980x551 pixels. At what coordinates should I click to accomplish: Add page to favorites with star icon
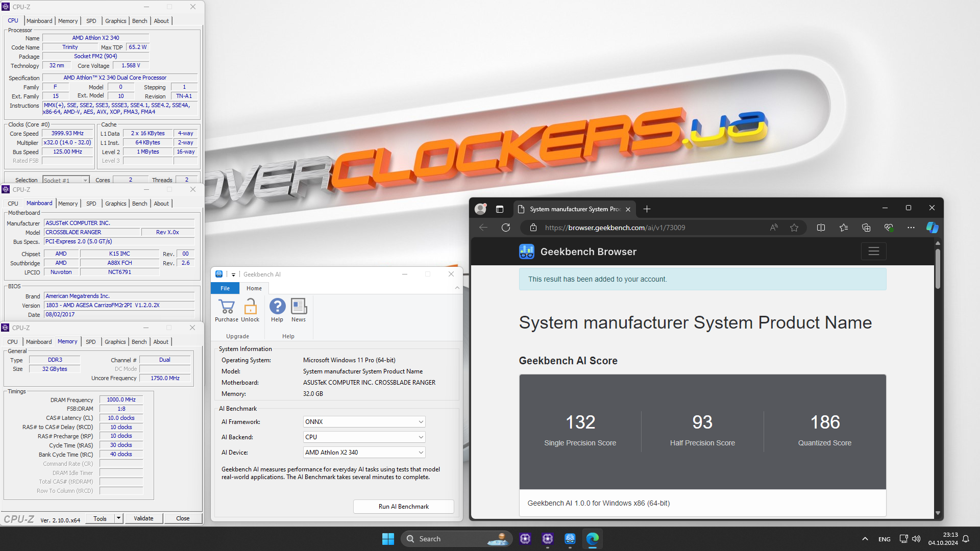pos(794,228)
